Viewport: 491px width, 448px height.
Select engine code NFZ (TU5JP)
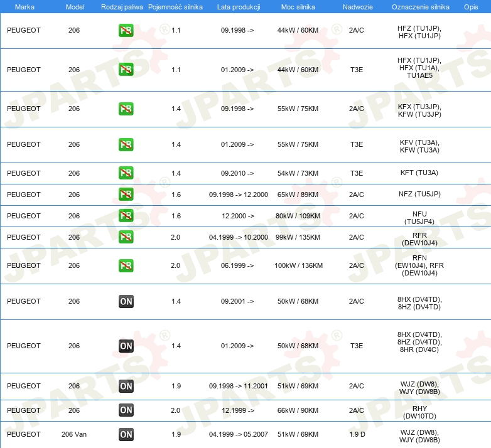pos(419,194)
